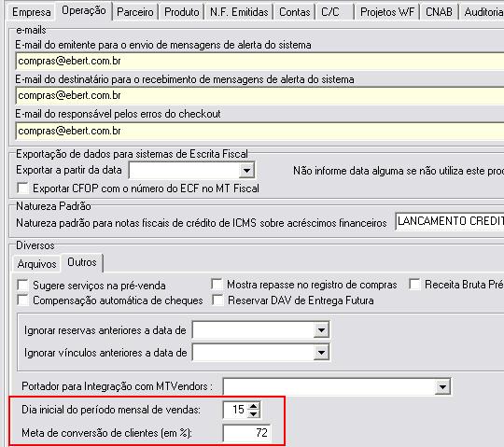Click the Ignorar vínculos anteriores date input
The width and height of the screenshot is (504, 447).
[253, 353]
